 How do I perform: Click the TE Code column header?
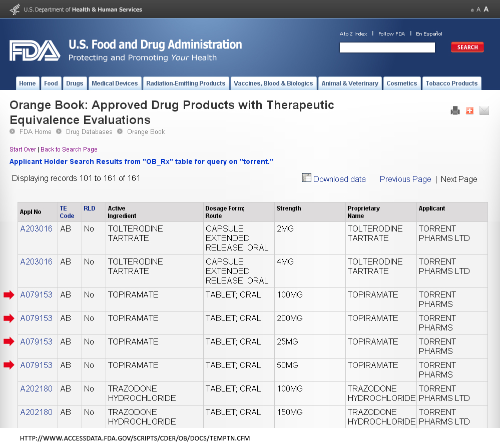[x=67, y=212]
